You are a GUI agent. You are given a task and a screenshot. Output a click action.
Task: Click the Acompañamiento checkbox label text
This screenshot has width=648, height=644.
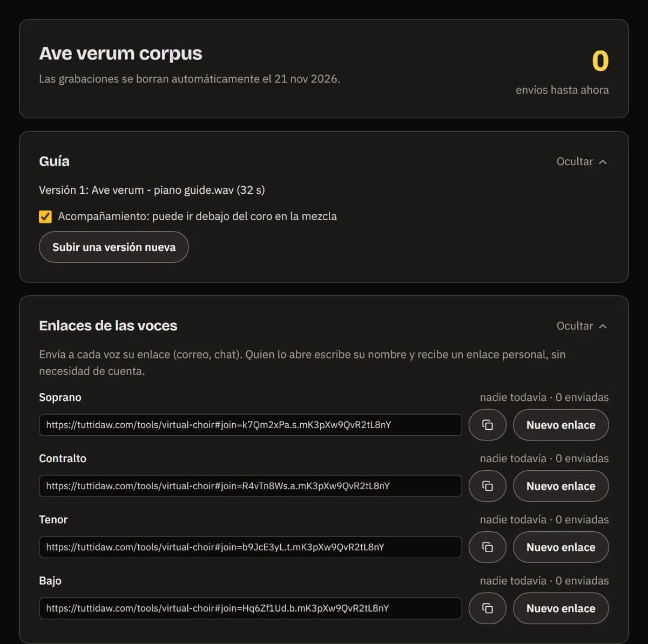coord(197,216)
